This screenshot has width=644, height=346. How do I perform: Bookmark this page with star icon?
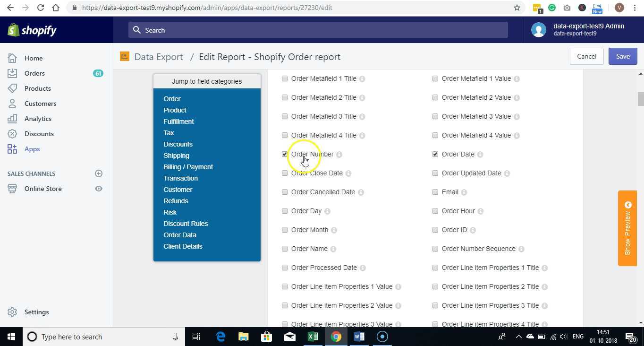517,8
